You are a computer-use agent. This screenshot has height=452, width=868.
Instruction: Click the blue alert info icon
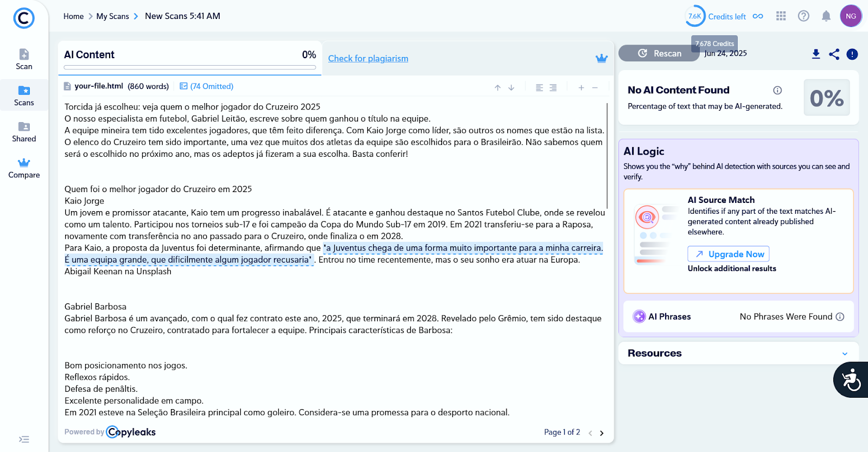coord(852,54)
